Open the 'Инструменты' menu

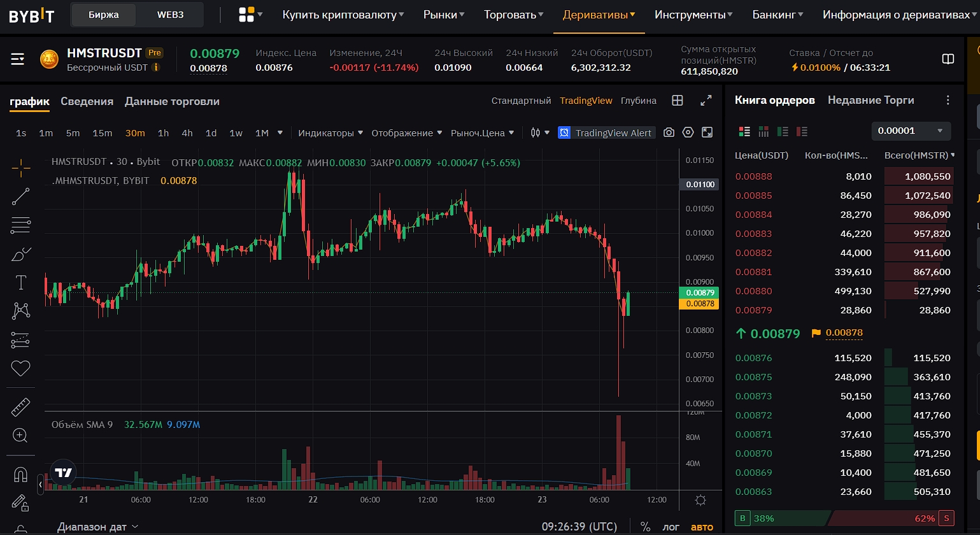693,15
